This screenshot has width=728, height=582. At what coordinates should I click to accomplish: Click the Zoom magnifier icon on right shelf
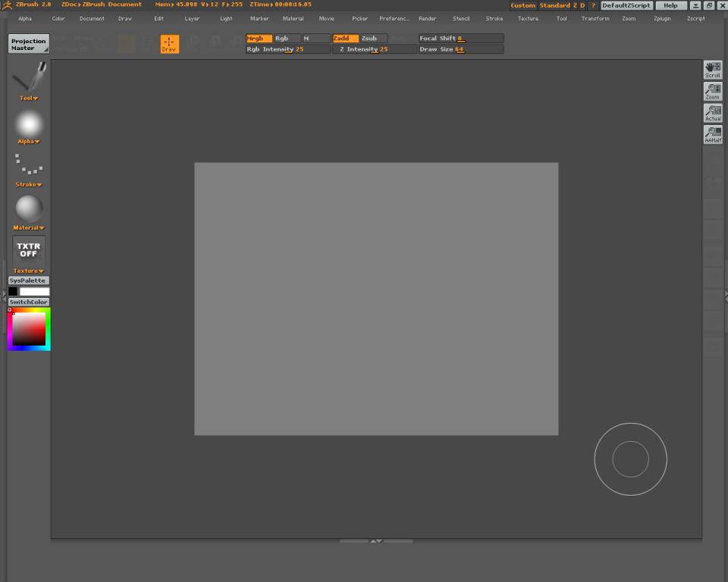point(713,92)
